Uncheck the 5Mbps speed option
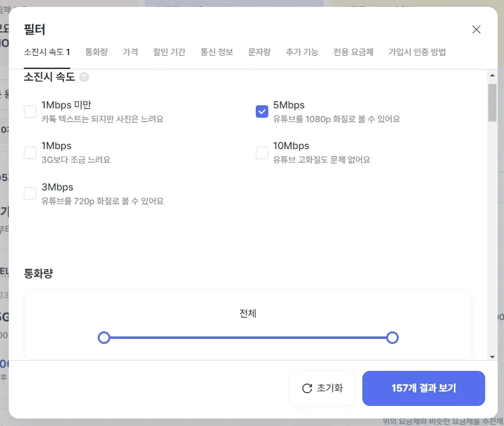This screenshot has height=426, width=504. click(261, 112)
